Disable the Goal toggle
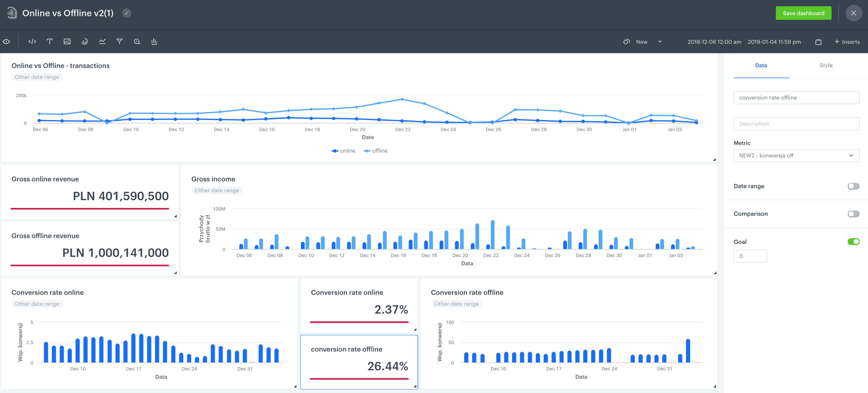The image size is (868, 393). (853, 242)
